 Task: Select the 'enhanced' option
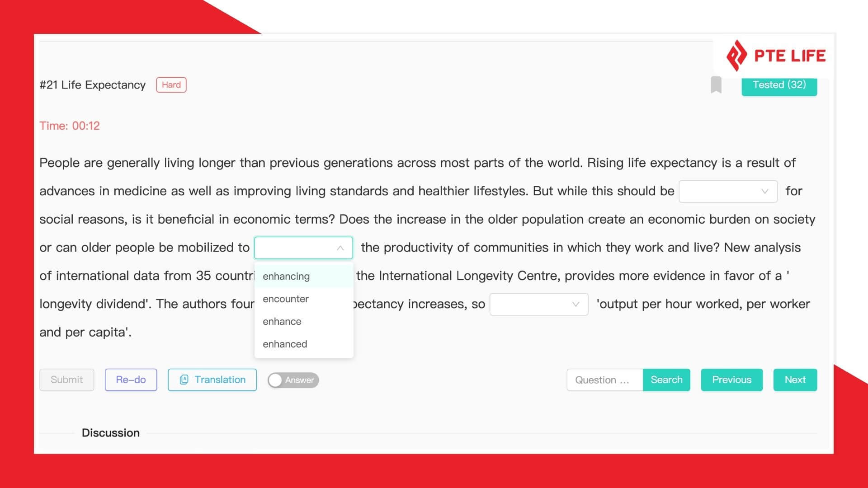pyautogui.click(x=303, y=344)
